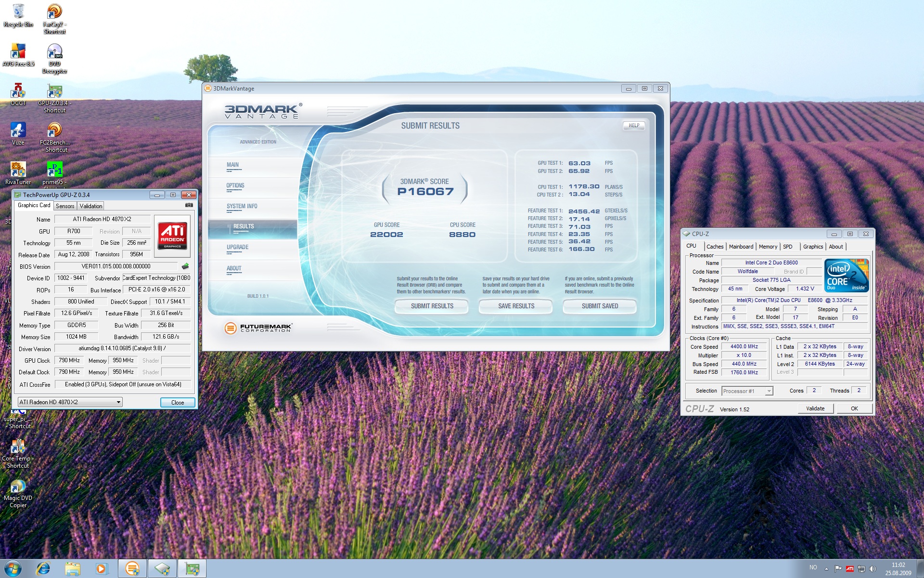
Task: Switch to the Sensors tab in GPU-Z
Action: 65,206
